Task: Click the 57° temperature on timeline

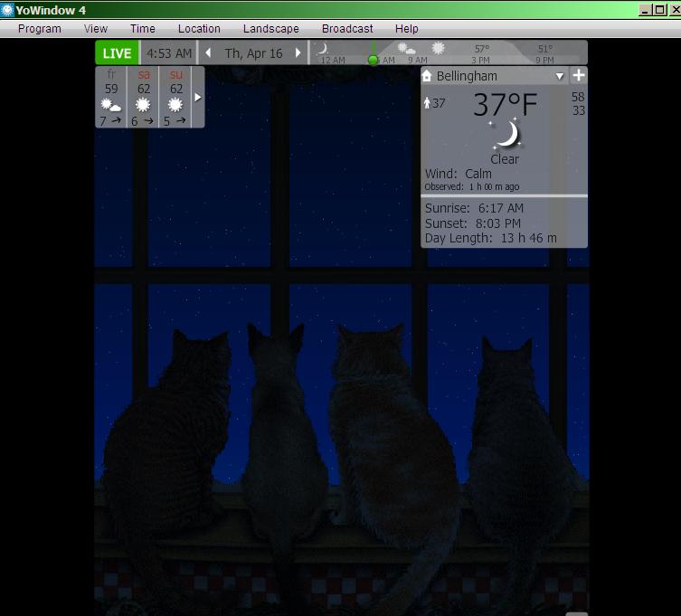Action: tap(481, 49)
